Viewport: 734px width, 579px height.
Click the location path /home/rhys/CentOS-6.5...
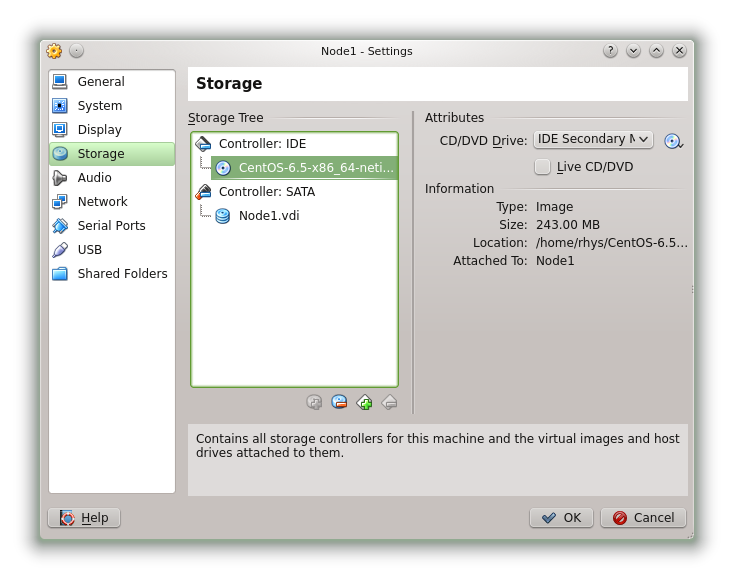pos(611,242)
